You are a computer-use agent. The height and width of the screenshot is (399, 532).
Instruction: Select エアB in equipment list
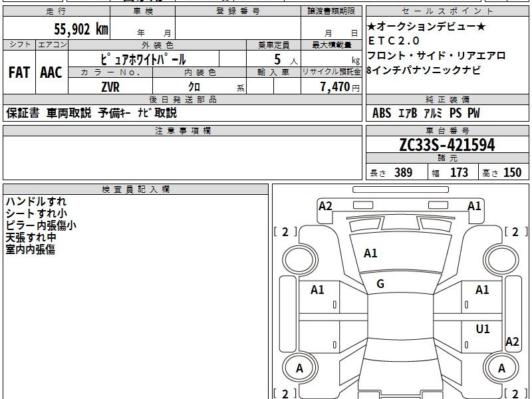[408, 113]
